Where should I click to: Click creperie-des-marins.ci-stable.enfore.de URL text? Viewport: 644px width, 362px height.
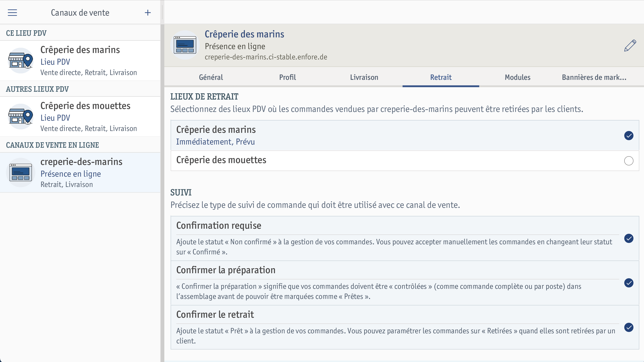click(266, 57)
